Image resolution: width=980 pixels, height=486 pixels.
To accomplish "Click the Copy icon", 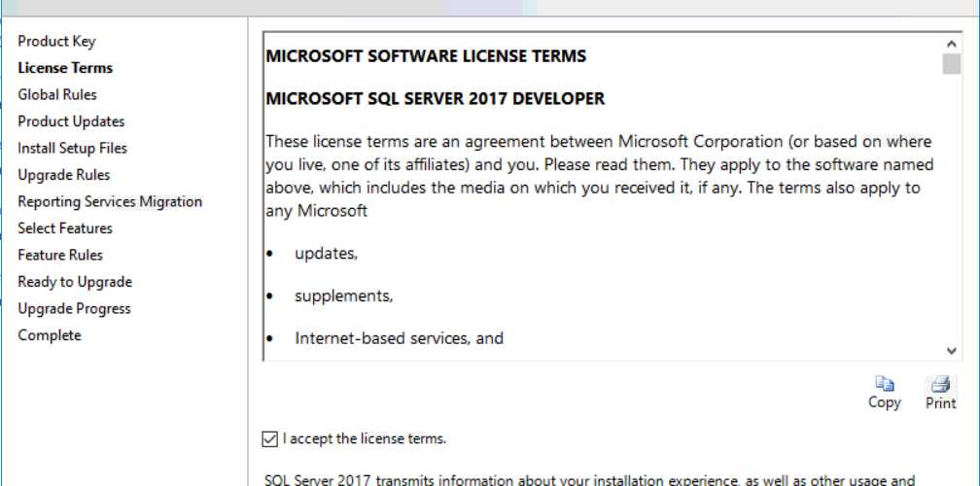I will pyautogui.click(x=884, y=384).
